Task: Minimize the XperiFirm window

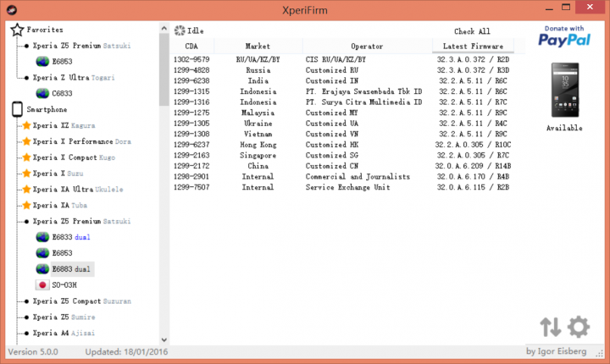Action: (549, 8)
